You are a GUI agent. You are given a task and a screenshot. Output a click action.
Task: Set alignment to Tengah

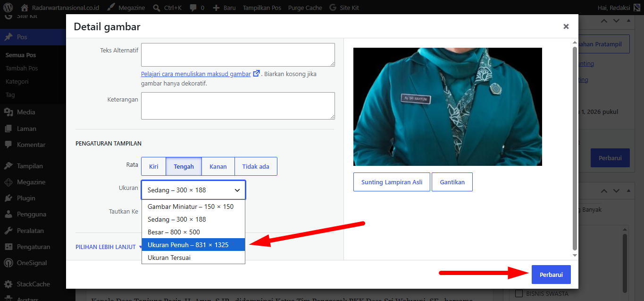(184, 166)
